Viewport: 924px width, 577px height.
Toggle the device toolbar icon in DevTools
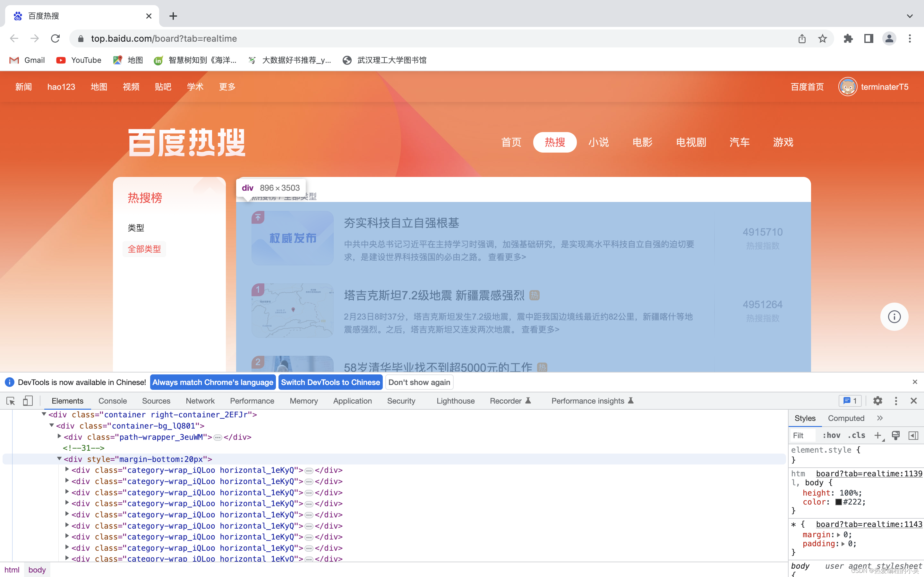[x=28, y=401]
